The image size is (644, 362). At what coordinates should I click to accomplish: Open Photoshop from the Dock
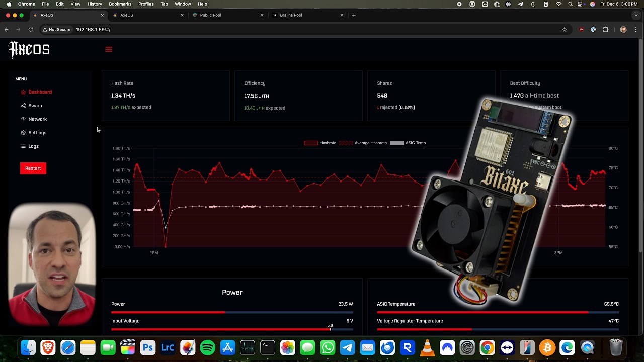point(148,347)
